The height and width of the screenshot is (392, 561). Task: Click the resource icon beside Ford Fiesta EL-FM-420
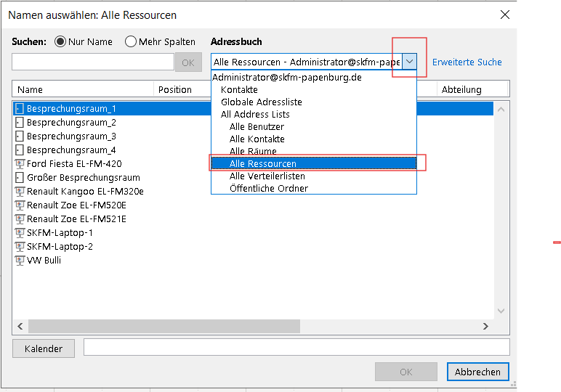[x=20, y=164]
